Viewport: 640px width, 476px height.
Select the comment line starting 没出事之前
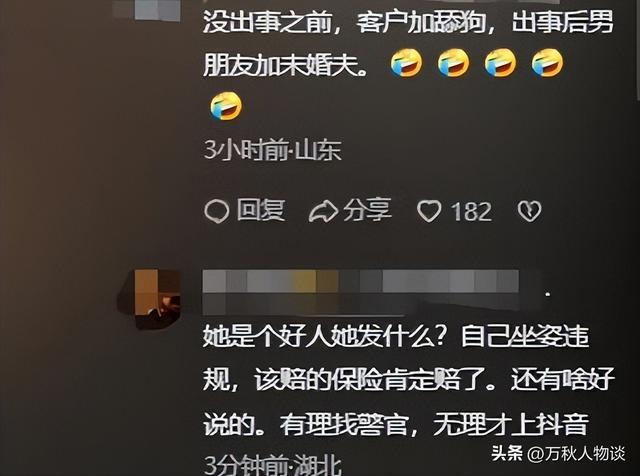point(409,21)
